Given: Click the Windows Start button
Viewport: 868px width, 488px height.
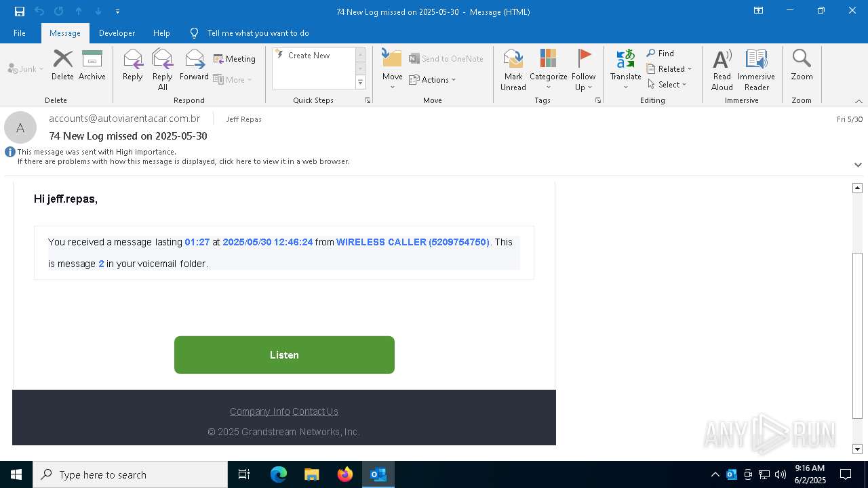Looking at the screenshot, I should 16,474.
